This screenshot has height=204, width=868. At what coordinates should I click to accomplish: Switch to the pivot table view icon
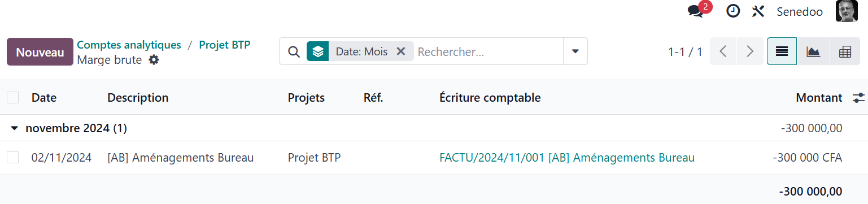click(x=845, y=51)
